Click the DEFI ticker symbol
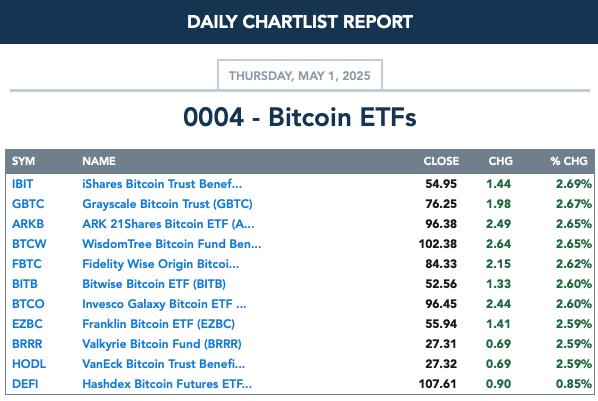 25,384
